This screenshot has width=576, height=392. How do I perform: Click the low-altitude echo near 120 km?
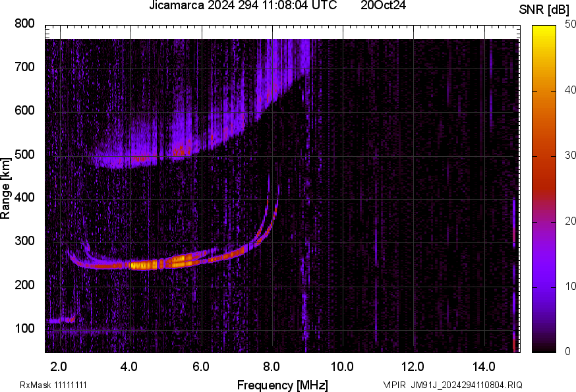(x=63, y=320)
